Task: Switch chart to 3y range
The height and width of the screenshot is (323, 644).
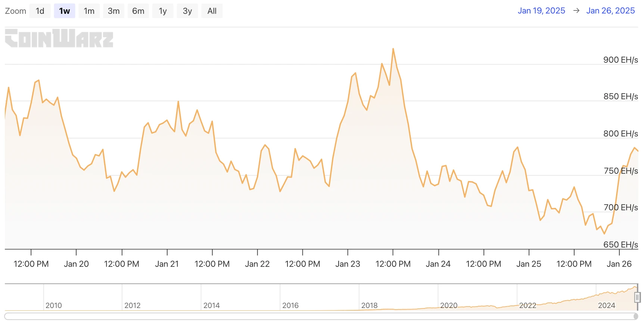Action: [187, 11]
